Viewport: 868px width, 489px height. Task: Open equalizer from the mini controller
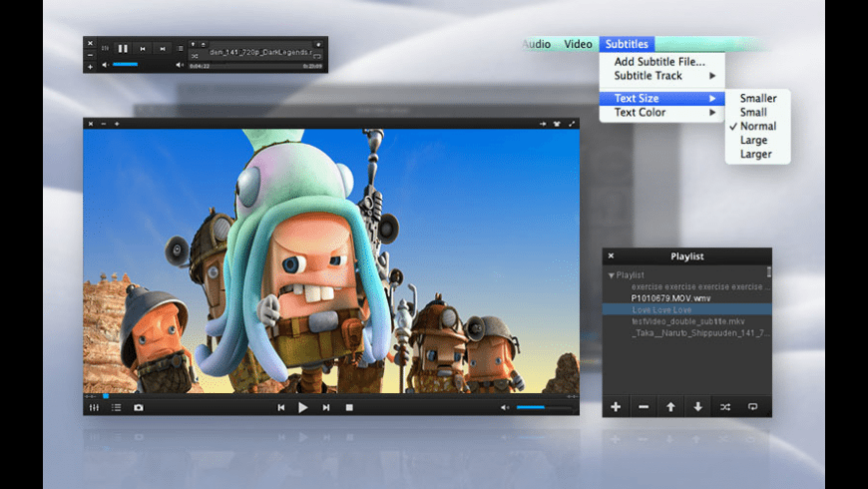tap(105, 48)
